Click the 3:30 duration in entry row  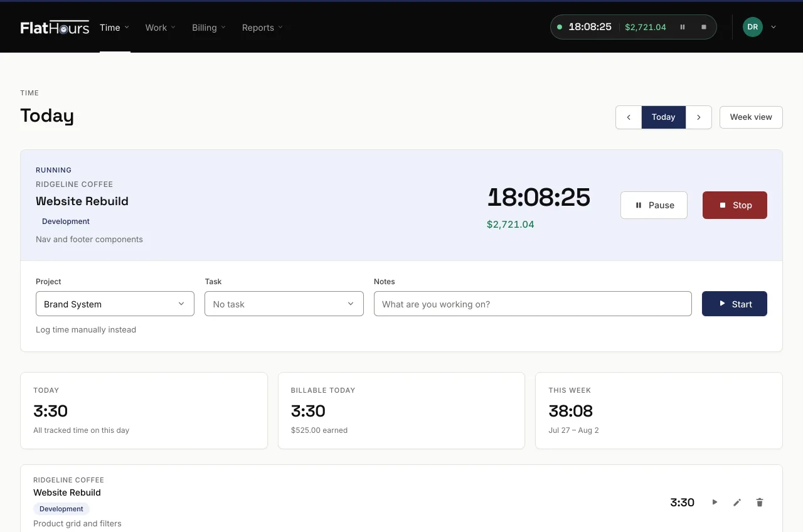[x=683, y=502]
